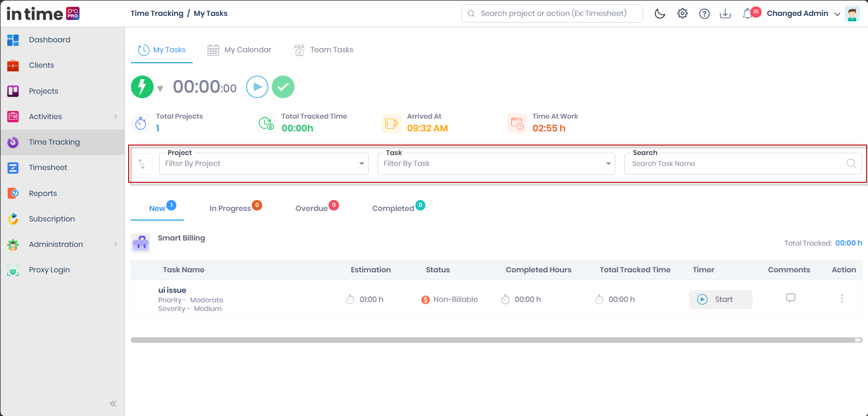Select the New tasks tab

(x=158, y=208)
